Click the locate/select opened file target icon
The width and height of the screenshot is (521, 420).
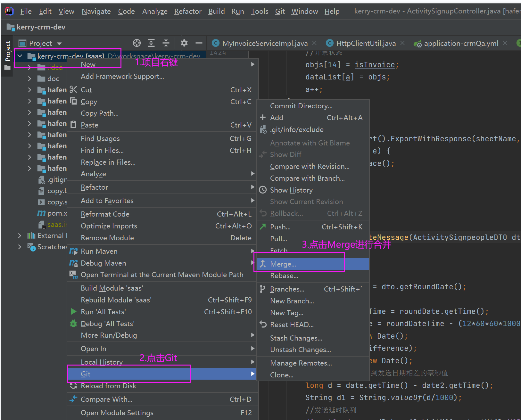click(x=137, y=43)
